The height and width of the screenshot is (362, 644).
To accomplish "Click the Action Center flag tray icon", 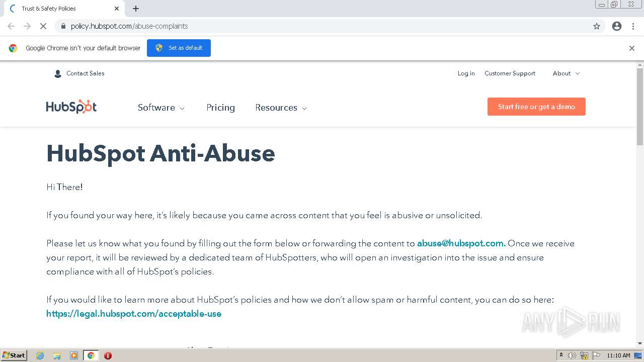I will click(596, 355).
